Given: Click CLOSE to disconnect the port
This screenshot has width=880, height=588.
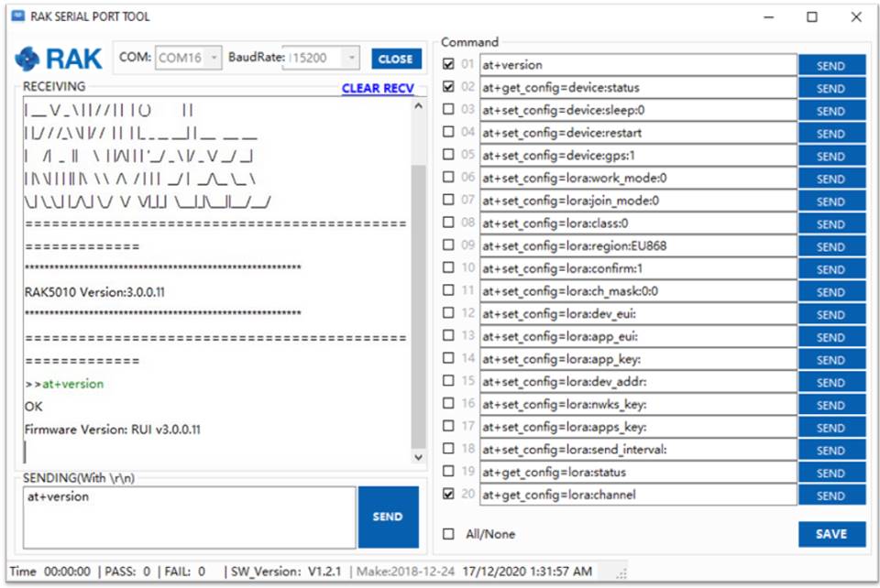Looking at the screenshot, I should point(396,59).
